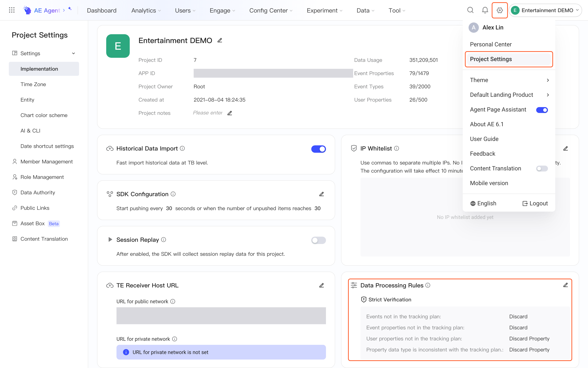Edit SDK Configuration with pencil icon
588x368 pixels.
pos(321,194)
